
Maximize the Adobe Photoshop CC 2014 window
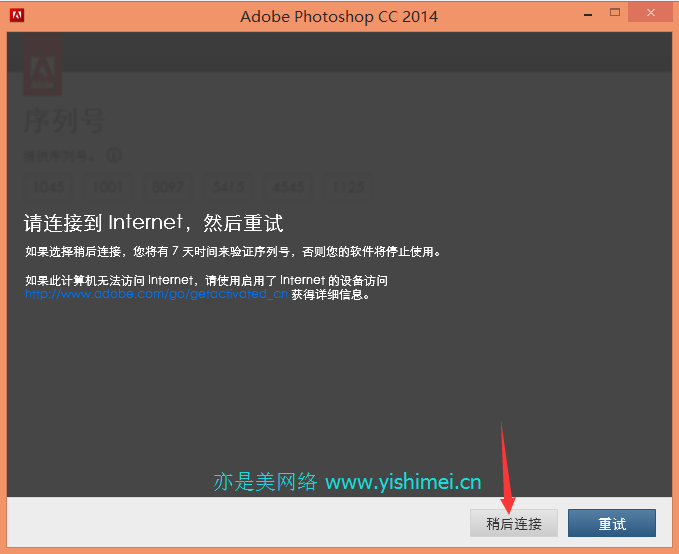pyautogui.click(x=615, y=13)
